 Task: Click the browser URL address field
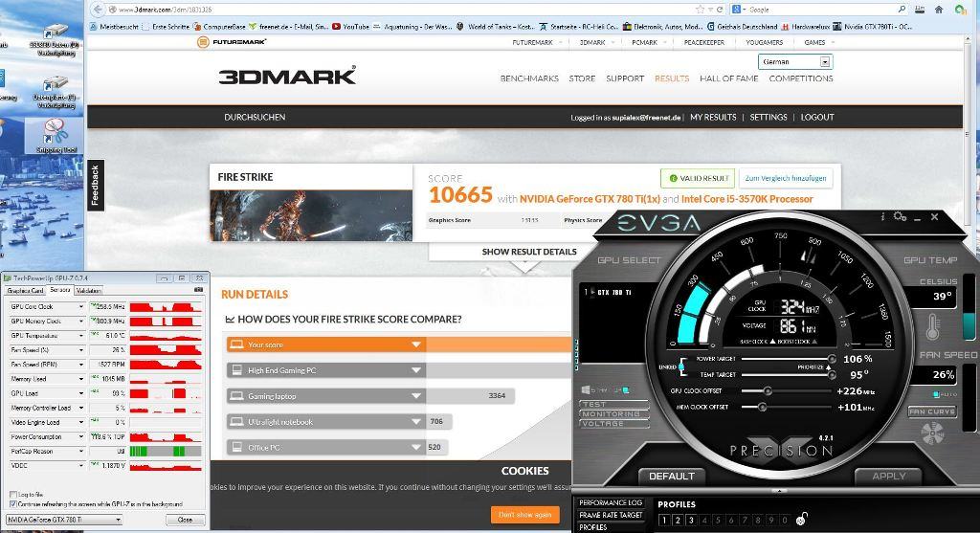click(400, 10)
